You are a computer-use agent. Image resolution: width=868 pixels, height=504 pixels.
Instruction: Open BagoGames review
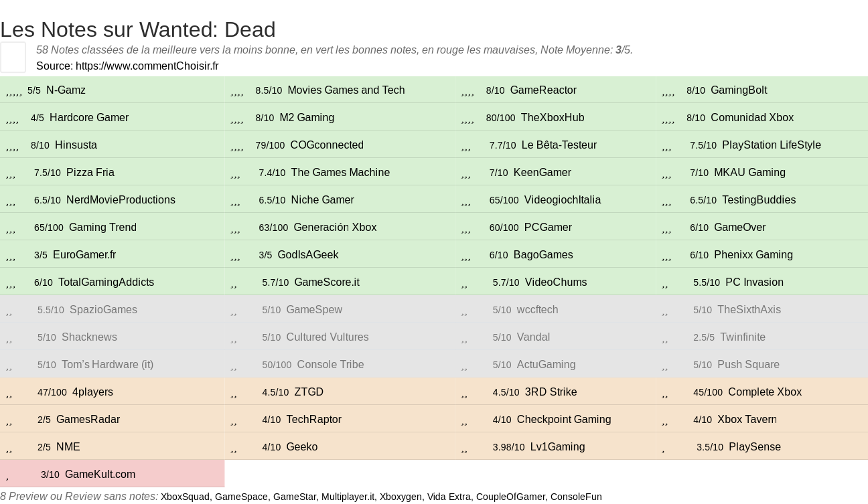pyautogui.click(x=543, y=254)
